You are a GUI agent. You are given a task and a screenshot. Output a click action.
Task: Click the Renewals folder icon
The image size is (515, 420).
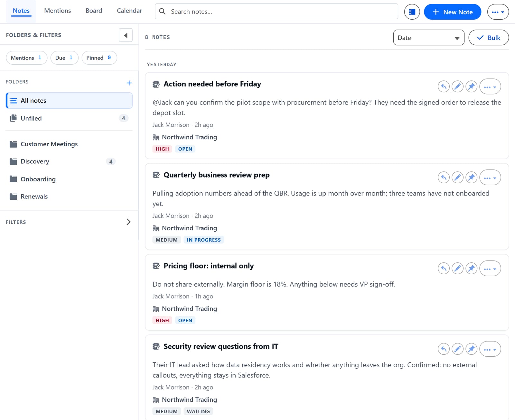pos(13,196)
